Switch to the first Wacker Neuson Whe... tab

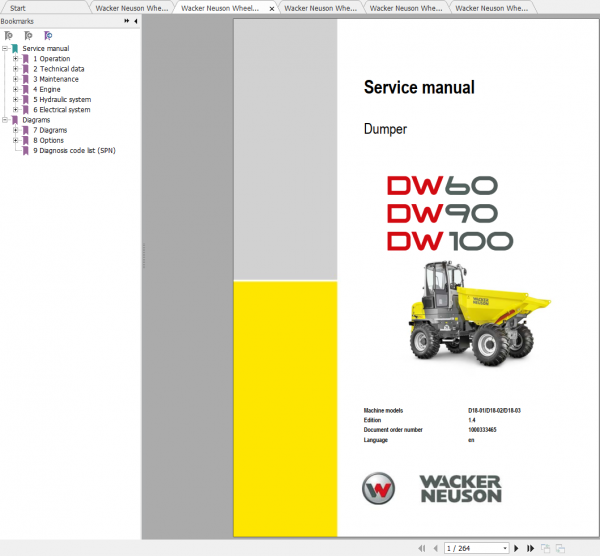(x=132, y=8)
